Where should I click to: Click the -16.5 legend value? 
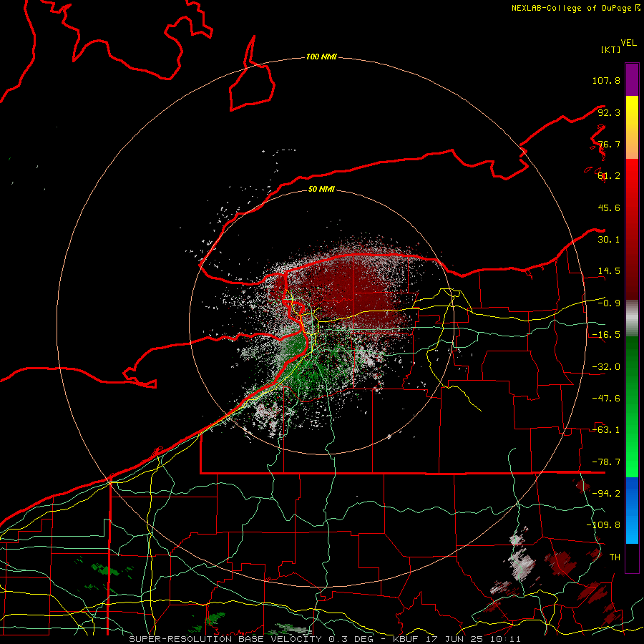(x=606, y=335)
